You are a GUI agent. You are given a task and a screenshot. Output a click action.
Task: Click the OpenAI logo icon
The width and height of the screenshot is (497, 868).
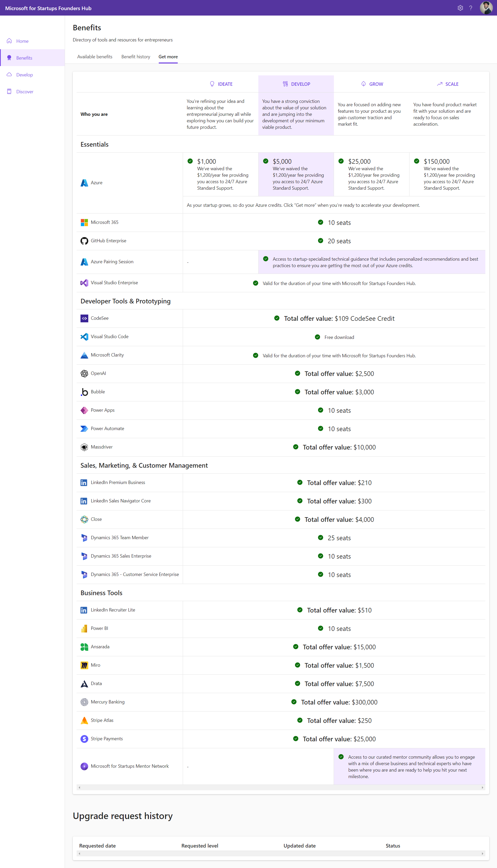84,373
